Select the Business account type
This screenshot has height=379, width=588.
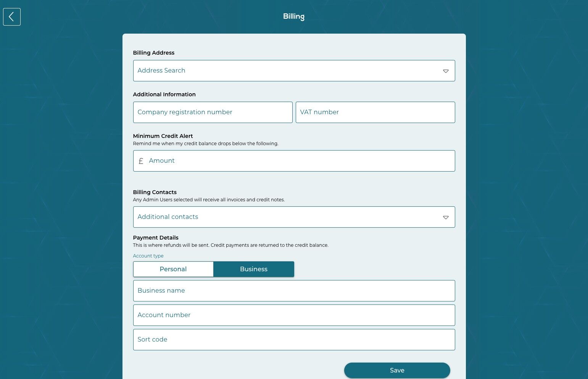click(x=254, y=269)
